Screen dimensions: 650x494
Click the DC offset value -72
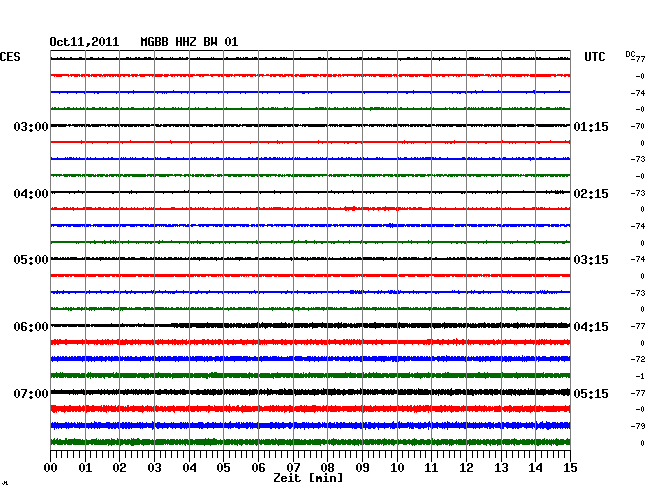(x=638, y=359)
